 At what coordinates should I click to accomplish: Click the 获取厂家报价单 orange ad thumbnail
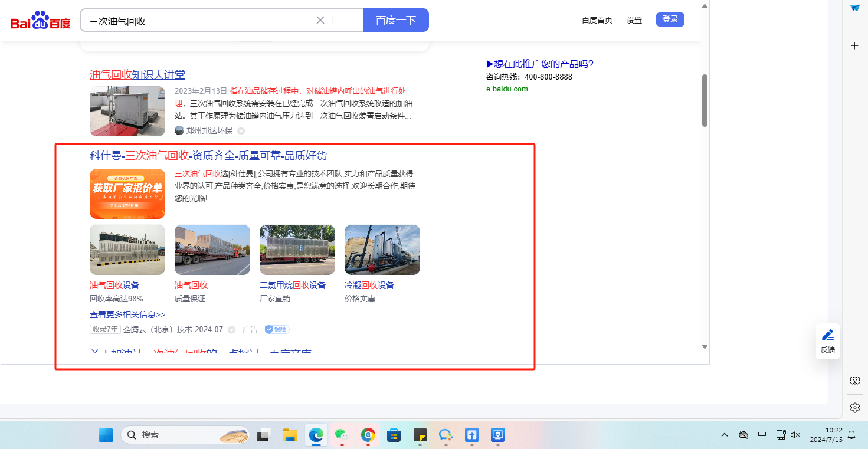(127, 194)
